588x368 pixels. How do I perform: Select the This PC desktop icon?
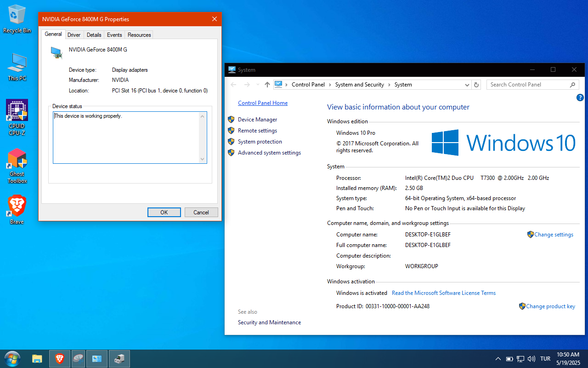pos(17,67)
